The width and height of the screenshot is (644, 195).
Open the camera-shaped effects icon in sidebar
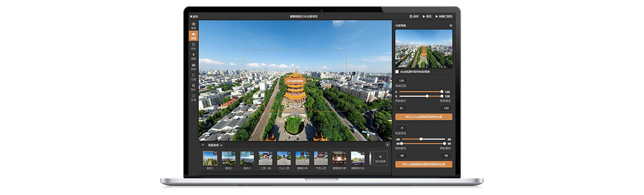click(193, 66)
